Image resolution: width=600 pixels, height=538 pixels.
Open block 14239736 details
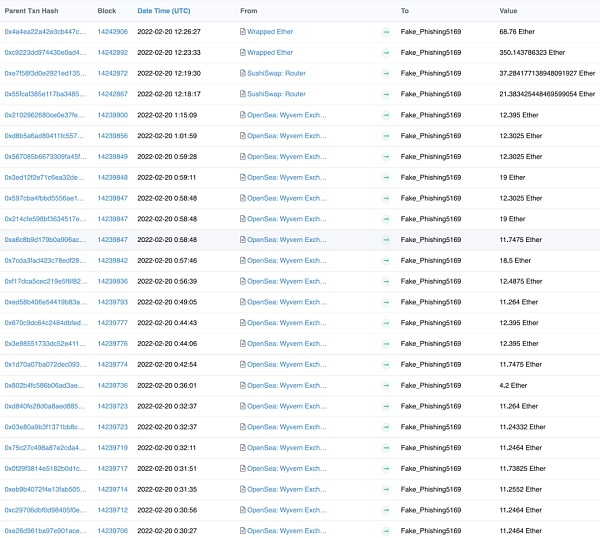pos(112,385)
